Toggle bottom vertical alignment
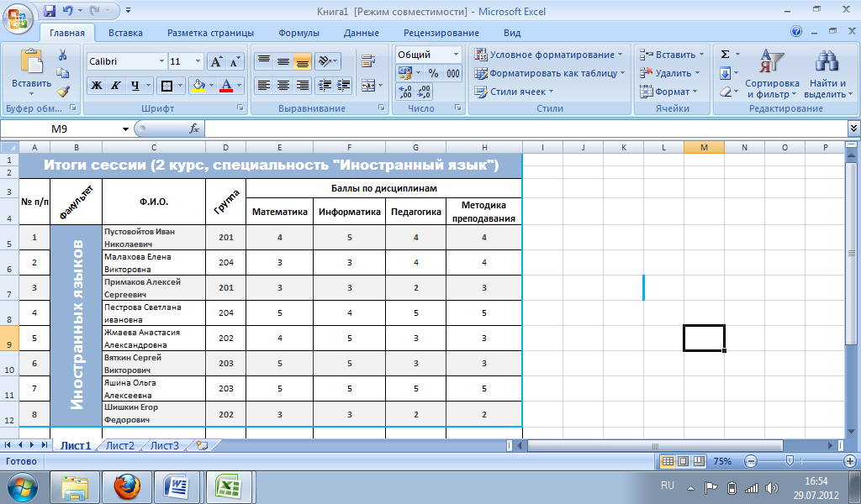Image resolution: width=861 pixels, height=504 pixels. click(302, 60)
